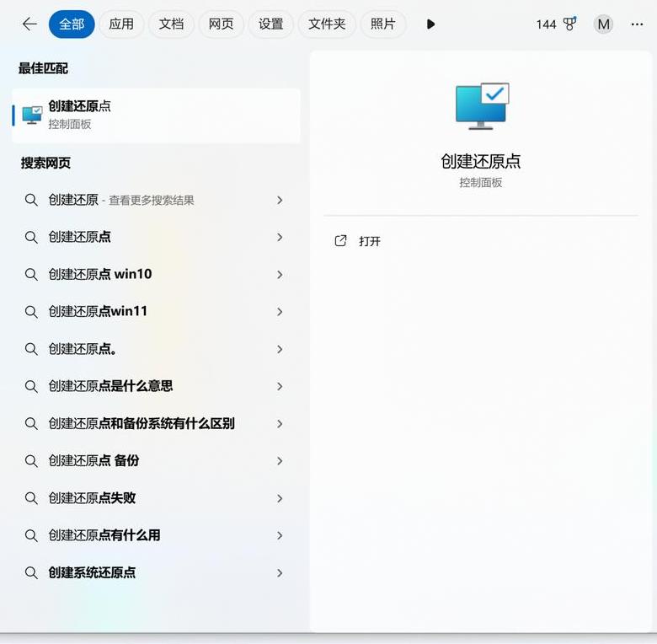
Task: Go back with the left arrow icon
Action: (29, 24)
